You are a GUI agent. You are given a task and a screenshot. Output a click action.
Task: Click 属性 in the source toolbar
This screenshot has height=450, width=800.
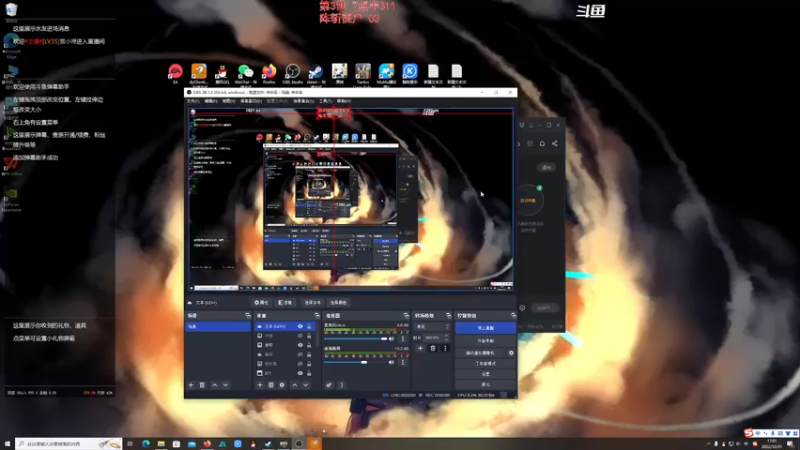click(x=261, y=303)
